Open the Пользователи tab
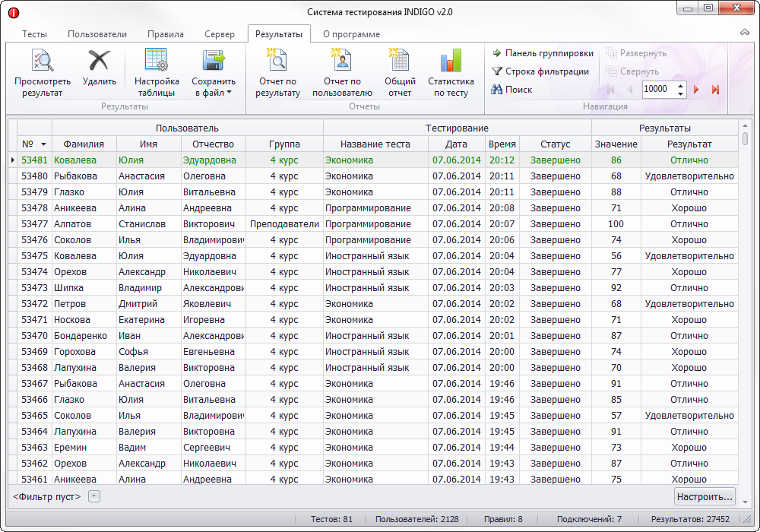 click(97, 34)
